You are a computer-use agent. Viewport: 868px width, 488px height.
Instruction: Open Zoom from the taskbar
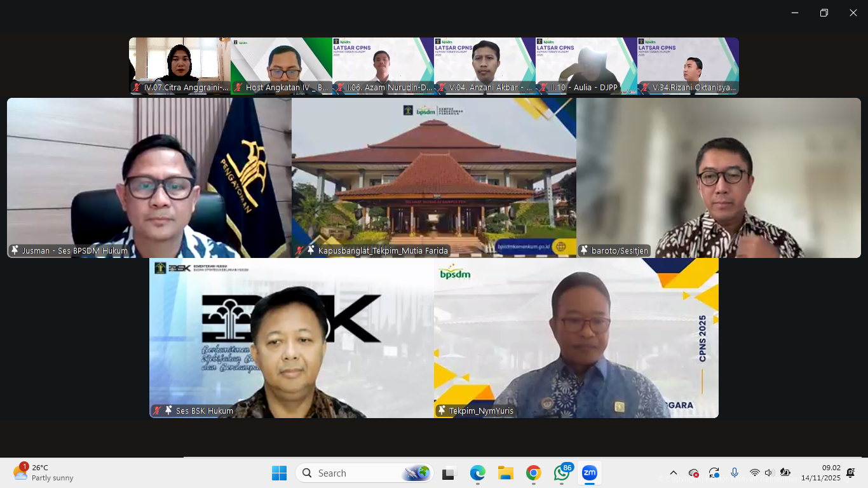[588, 473]
